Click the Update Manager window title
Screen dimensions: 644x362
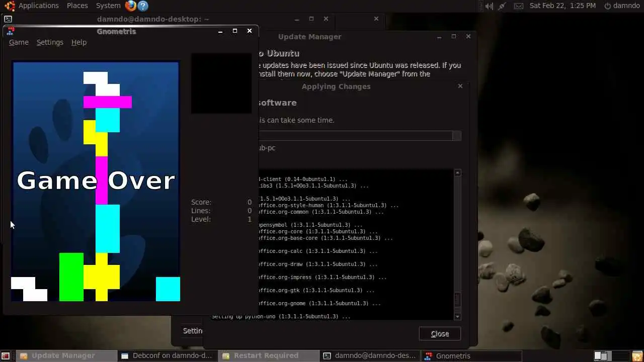pyautogui.click(x=310, y=37)
